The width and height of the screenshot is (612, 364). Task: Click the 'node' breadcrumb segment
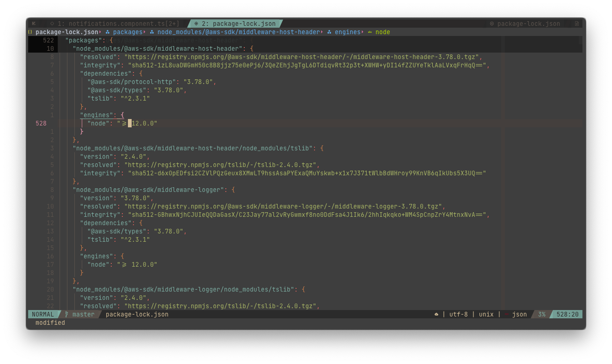pyautogui.click(x=382, y=32)
